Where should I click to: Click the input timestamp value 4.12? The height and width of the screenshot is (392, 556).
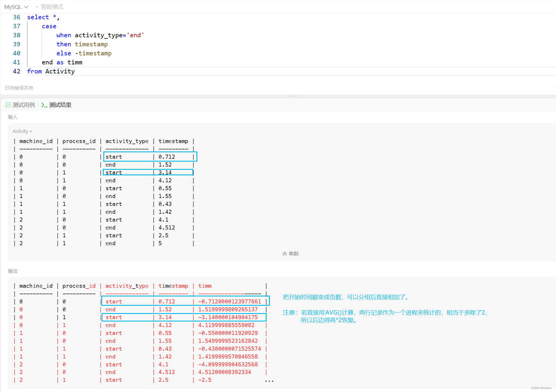(x=165, y=181)
